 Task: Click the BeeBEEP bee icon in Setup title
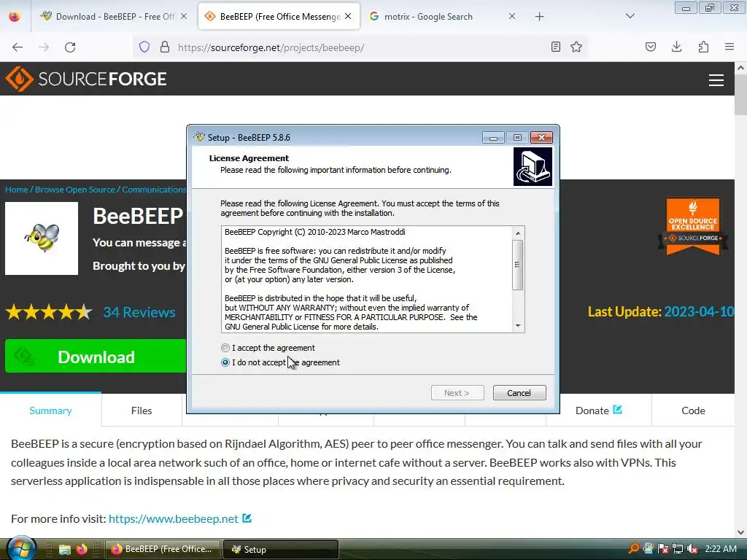click(199, 137)
